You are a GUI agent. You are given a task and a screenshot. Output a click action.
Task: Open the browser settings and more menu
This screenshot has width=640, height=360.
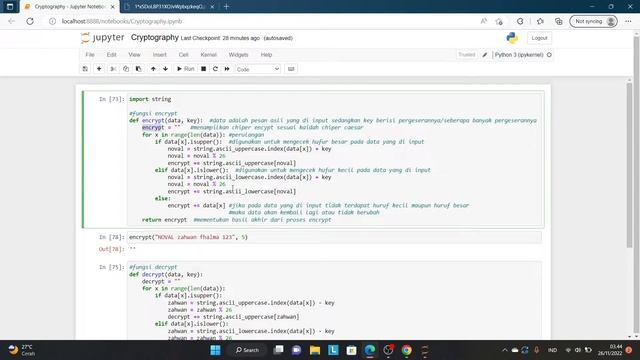click(628, 21)
